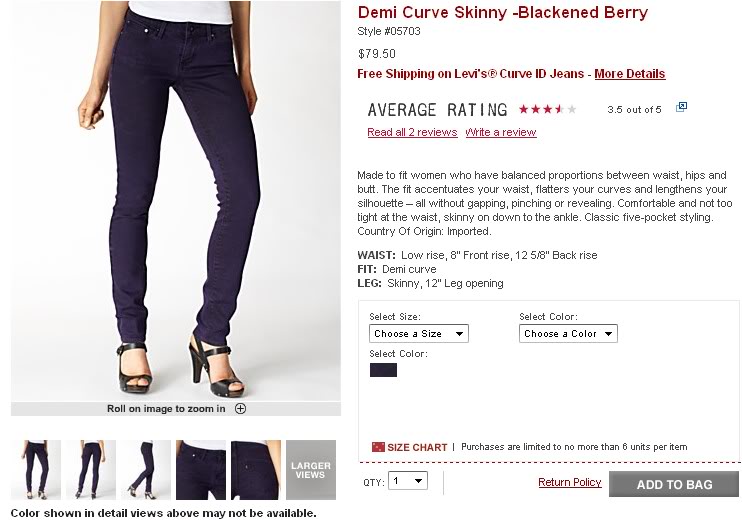The height and width of the screenshot is (524, 742).
Task: Expand the Choose a Size dropdown
Action: pyautogui.click(x=418, y=334)
